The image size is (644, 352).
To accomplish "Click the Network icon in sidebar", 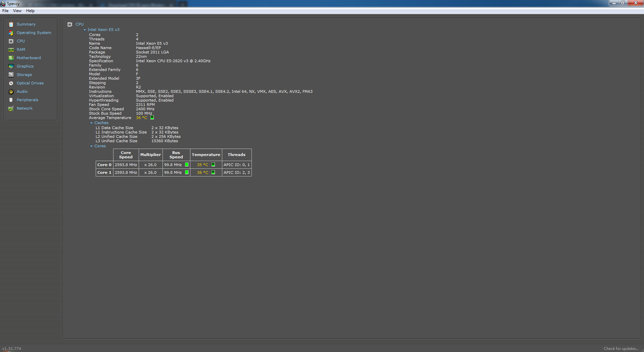I will click(x=11, y=108).
